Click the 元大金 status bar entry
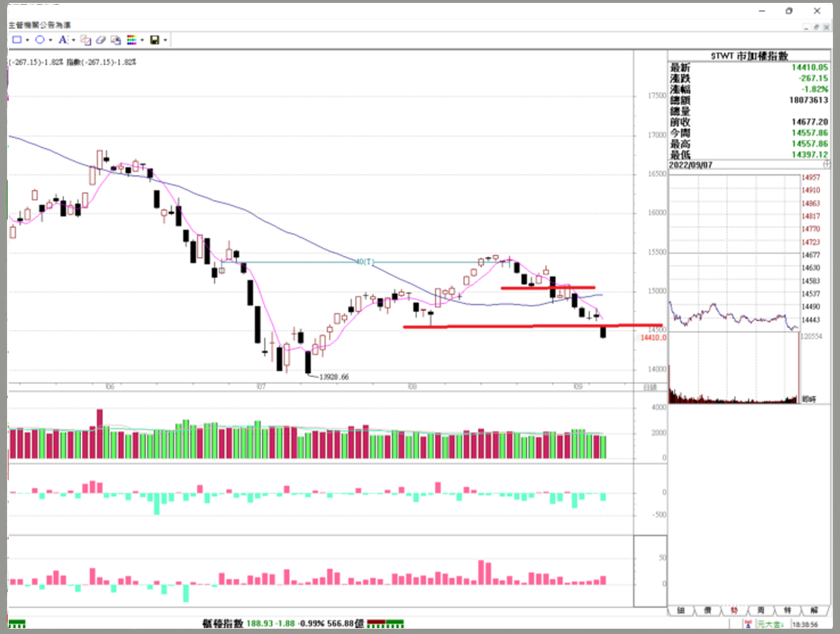This screenshot has width=840, height=634. [x=770, y=624]
